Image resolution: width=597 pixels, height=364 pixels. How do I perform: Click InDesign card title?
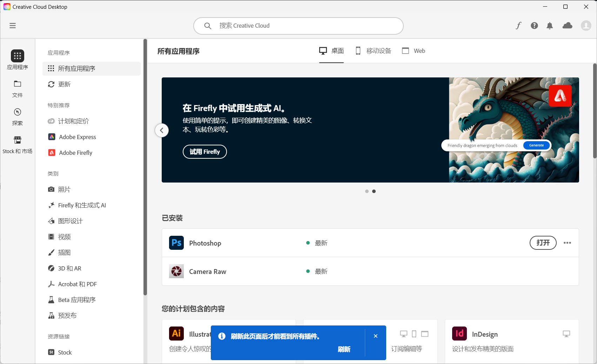tap(485, 334)
